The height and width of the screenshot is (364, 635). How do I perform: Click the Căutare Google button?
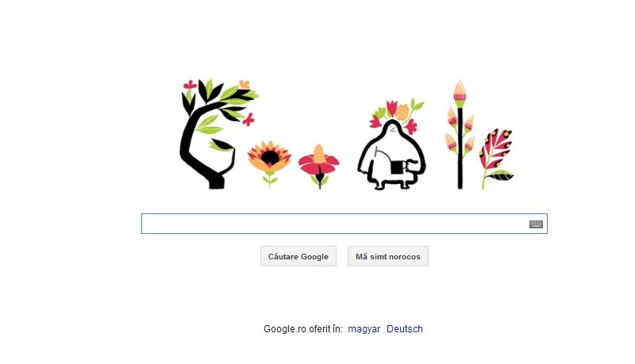click(298, 256)
